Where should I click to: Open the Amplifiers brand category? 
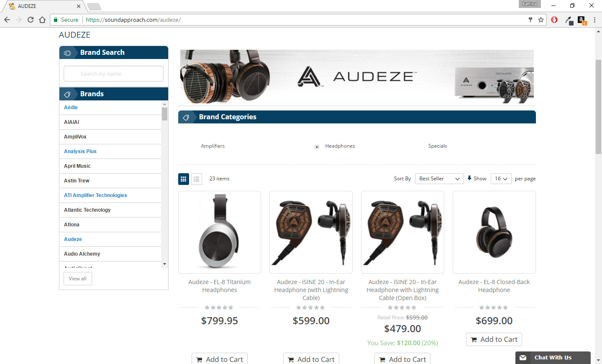tap(213, 146)
